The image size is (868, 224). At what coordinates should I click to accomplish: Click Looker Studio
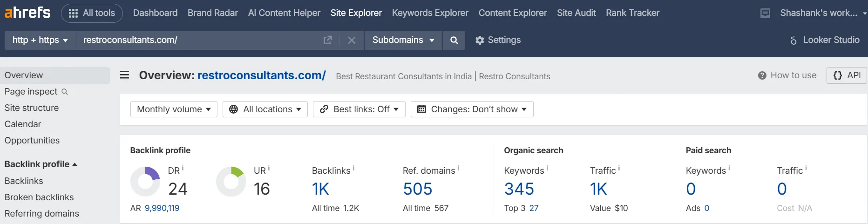point(825,40)
